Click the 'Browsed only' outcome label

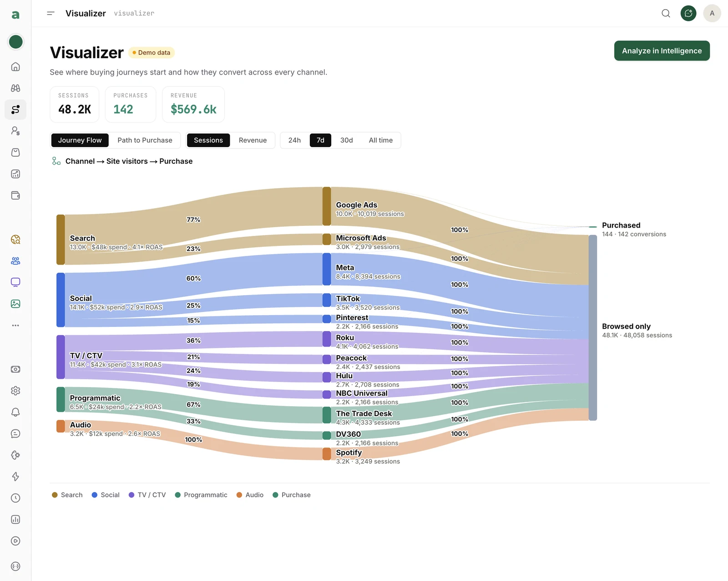(626, 326)
